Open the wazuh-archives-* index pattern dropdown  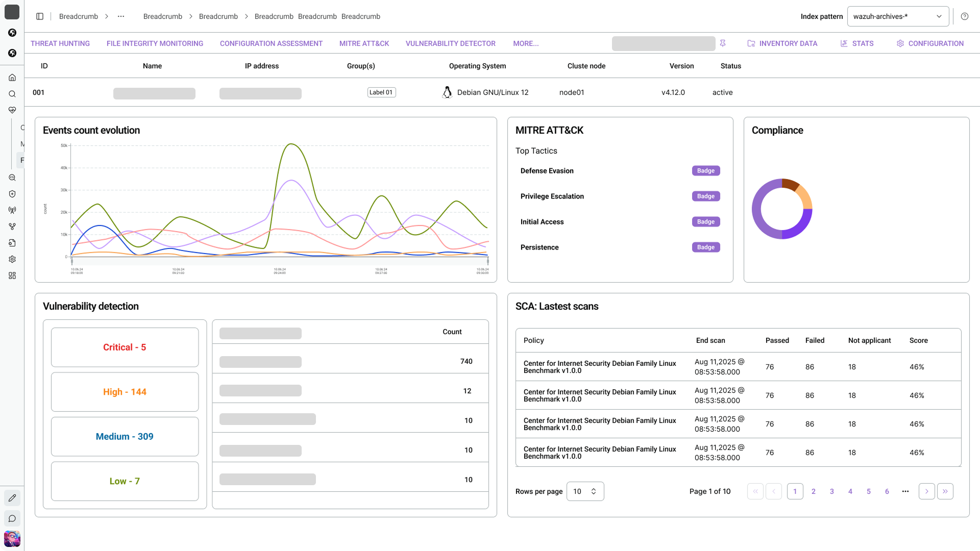[898, 16]
